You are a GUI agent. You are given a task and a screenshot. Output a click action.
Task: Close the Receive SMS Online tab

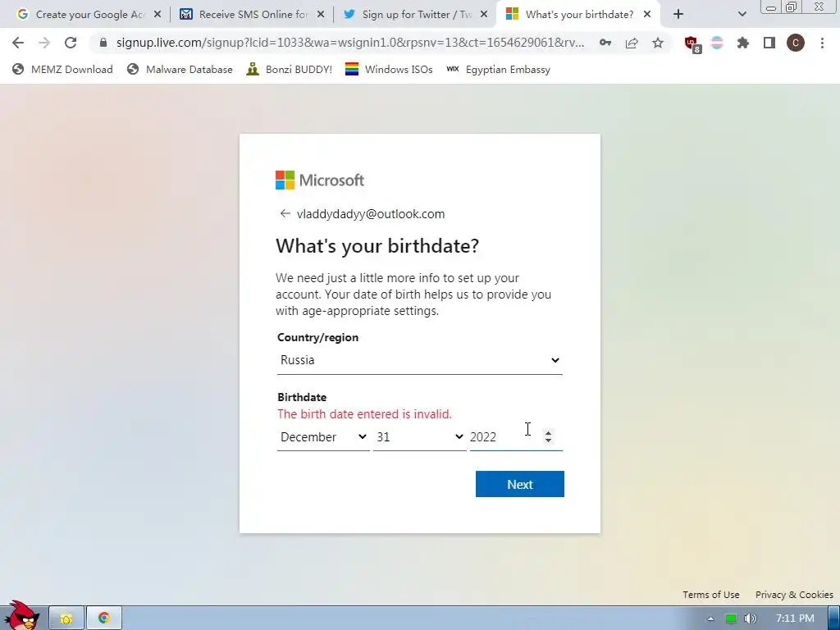[x=321, y=15]
